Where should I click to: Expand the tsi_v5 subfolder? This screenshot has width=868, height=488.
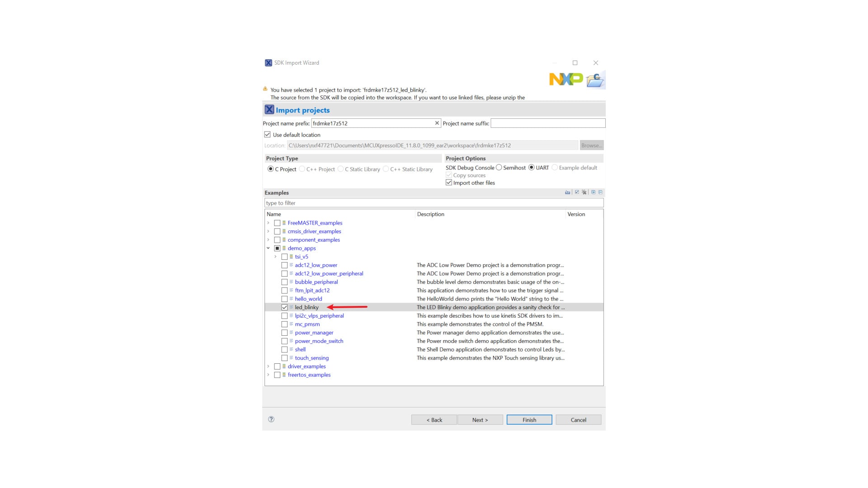[x=275, y=257]
